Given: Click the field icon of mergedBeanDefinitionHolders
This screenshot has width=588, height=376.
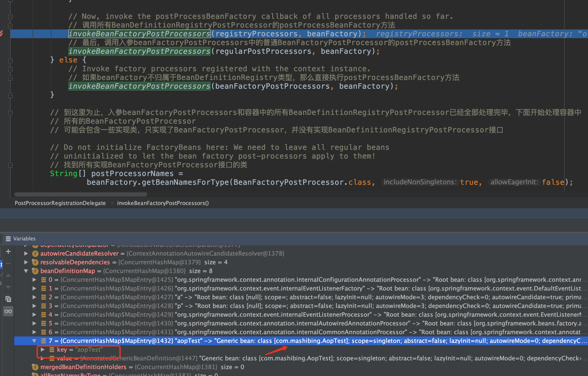Looking at the screenshot, I should coord(35,367).
